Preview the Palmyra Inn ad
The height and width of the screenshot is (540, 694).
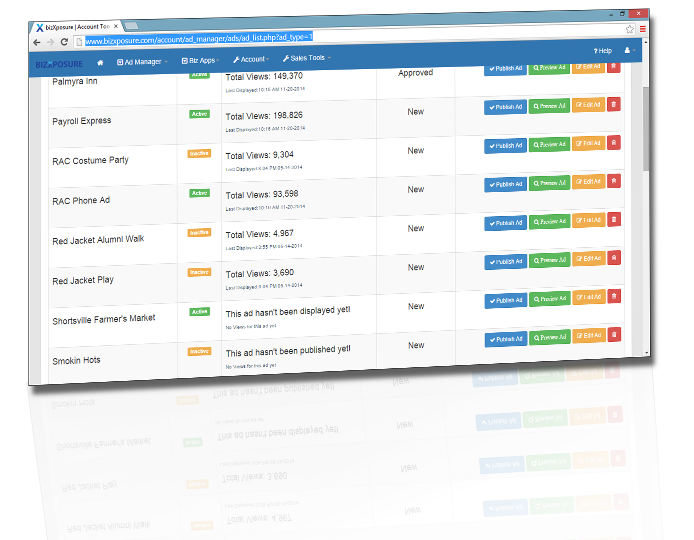click(549, 68)
